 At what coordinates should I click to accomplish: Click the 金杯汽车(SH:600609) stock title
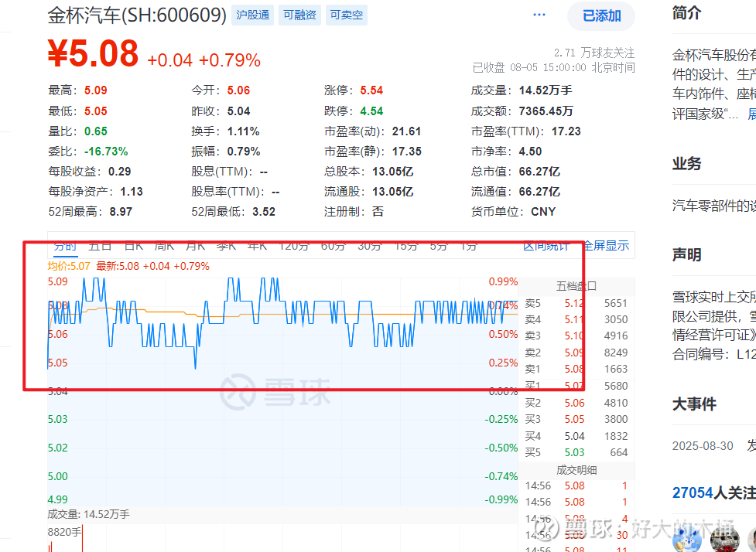click(137, 15)
